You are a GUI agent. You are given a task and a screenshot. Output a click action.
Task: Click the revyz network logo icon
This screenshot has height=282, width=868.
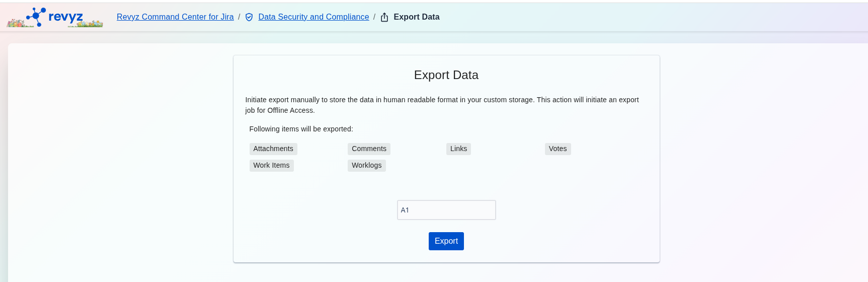click(x=36, y=17)
